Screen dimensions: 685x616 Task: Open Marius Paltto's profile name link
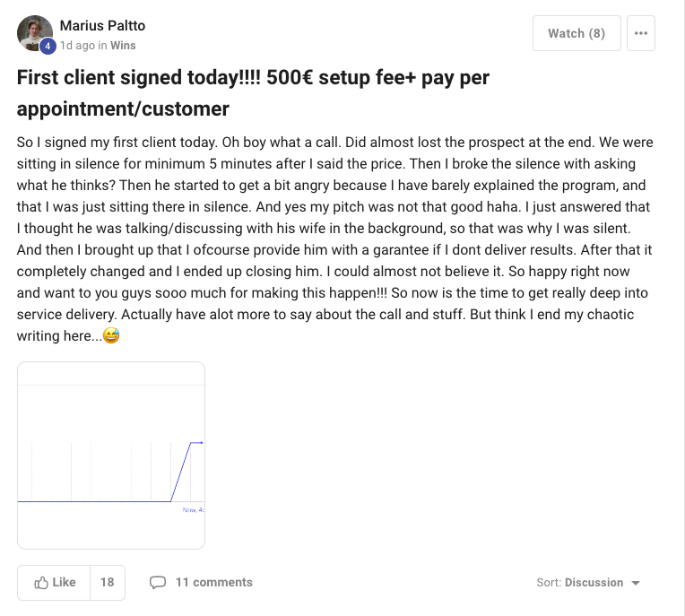102,25
